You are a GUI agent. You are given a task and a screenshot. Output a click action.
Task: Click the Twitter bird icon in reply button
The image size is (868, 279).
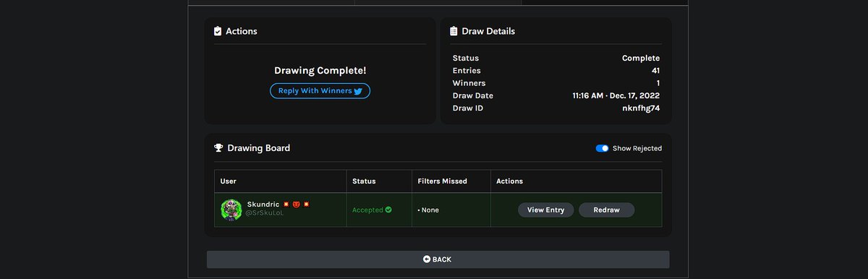358,92
